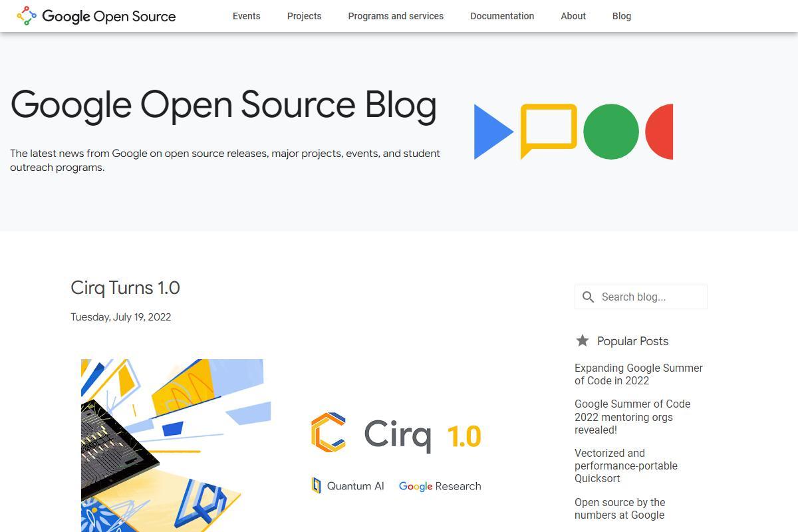Click the quantum chip illustration image
798x532 pixels.
(176, 446)
